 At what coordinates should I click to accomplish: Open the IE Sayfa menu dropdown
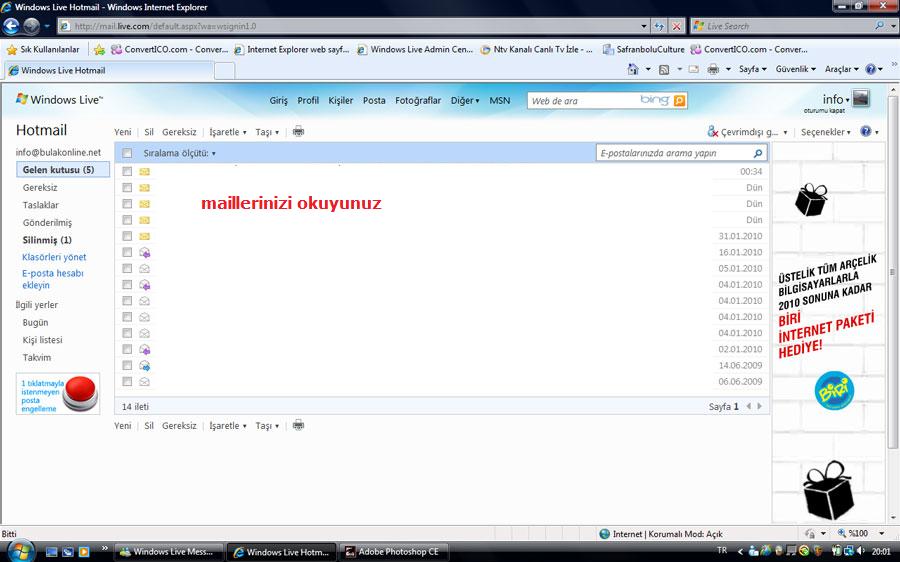(752, 69)
